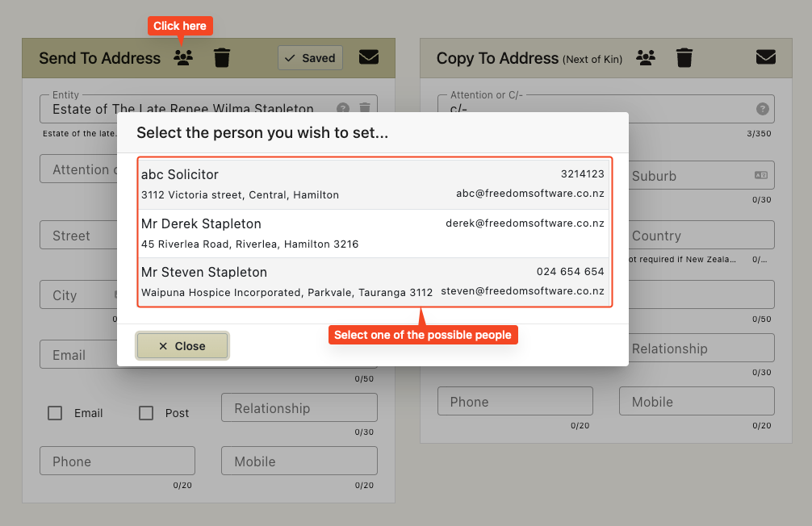Tick the Post checkbox

point(146,413)
